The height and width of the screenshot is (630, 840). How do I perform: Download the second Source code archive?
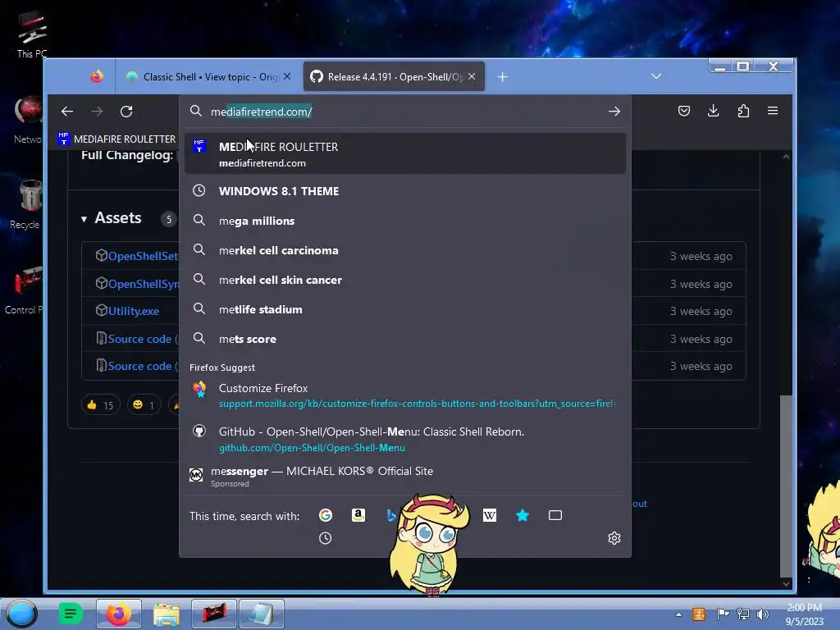144,366
